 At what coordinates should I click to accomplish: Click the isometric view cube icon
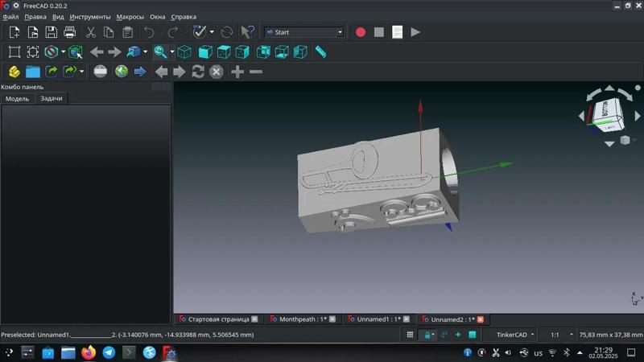184,52
